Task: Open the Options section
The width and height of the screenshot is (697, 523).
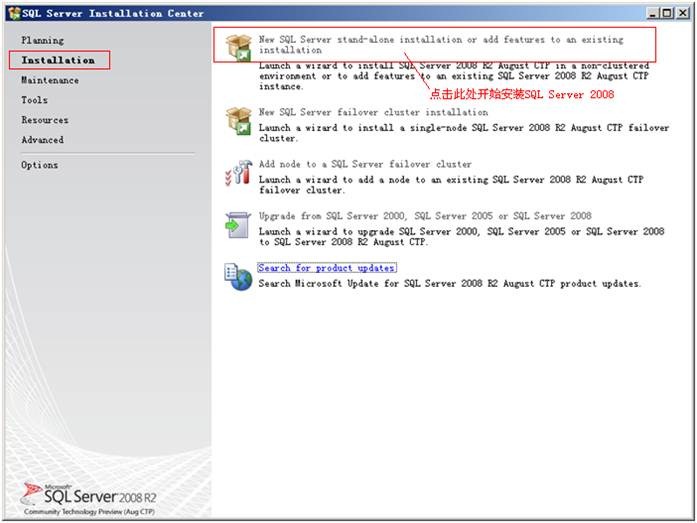Action: 40,165
